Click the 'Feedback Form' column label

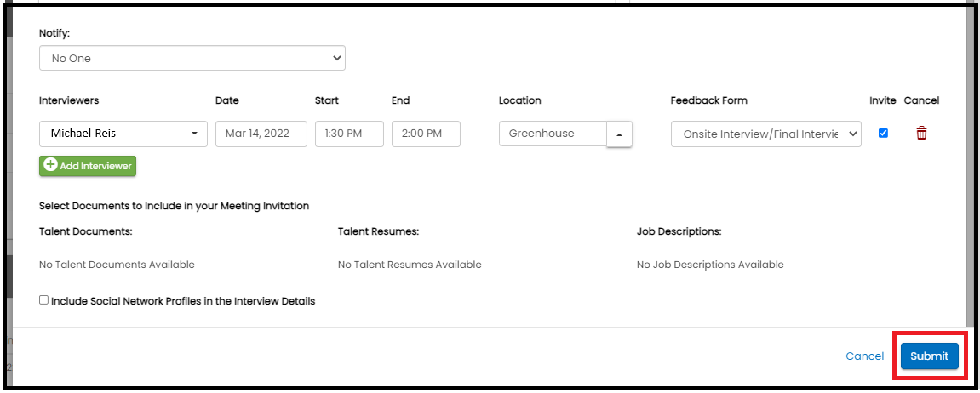pos(708,100)
